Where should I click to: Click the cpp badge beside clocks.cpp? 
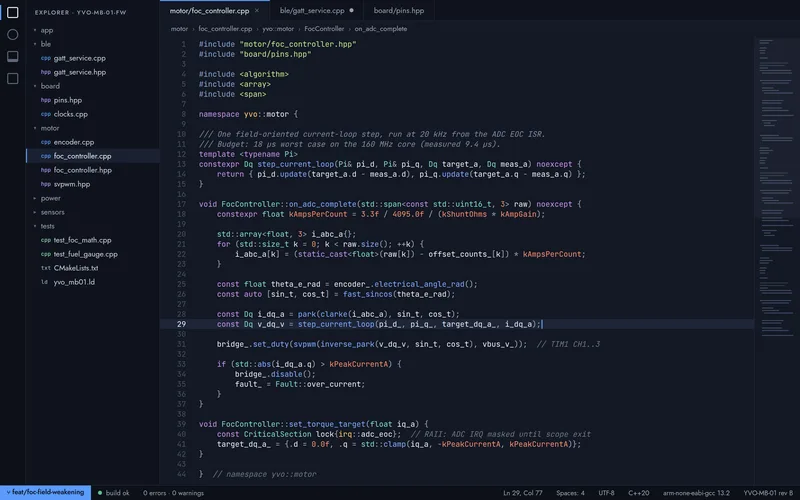pyautogui.click(x=45, y=114)
